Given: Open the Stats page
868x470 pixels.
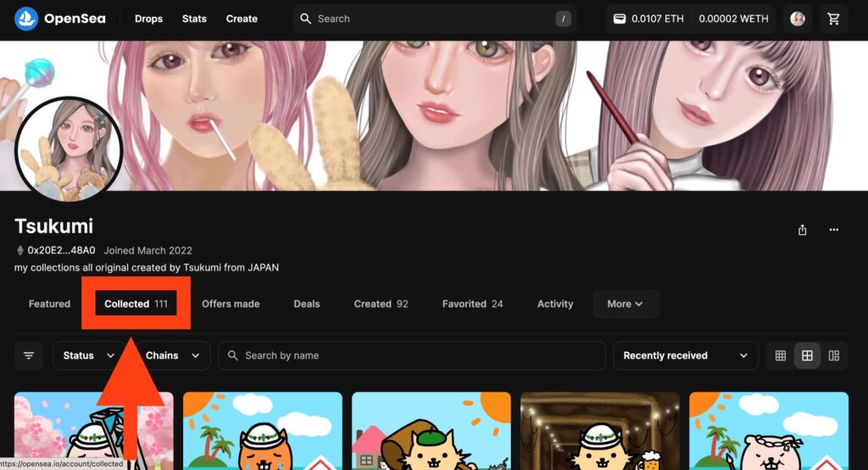Looking at the screenshot, I should pos(194,19).
